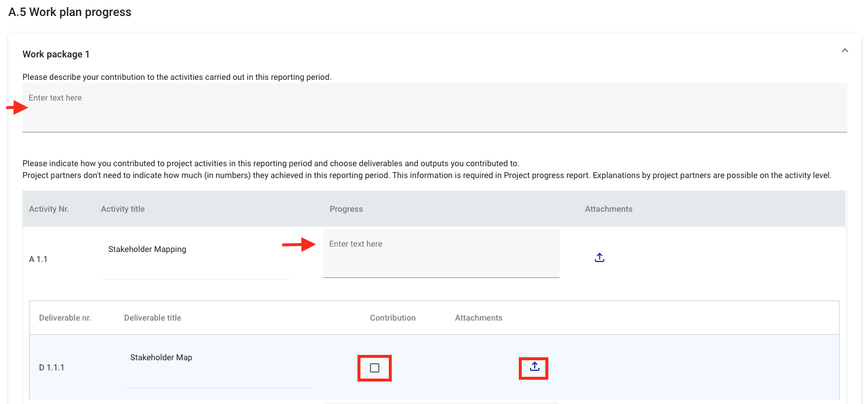Image resolution: width=868 pixels, height=404 pixels.
Task: Select the Stakeholder Mapping activity title
Action: (x=147, y=250)
